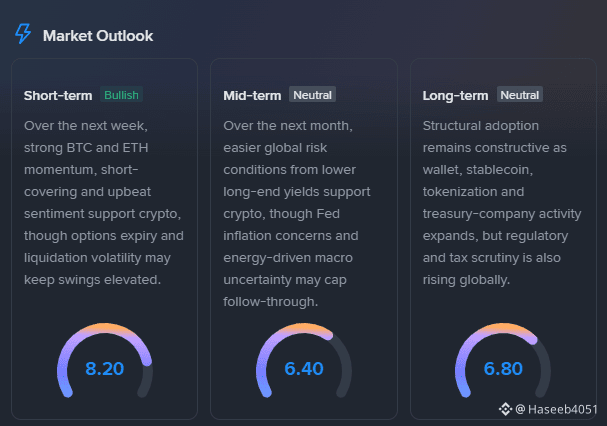Open the @Haseeb4051 profile watermark

[556, 409]
